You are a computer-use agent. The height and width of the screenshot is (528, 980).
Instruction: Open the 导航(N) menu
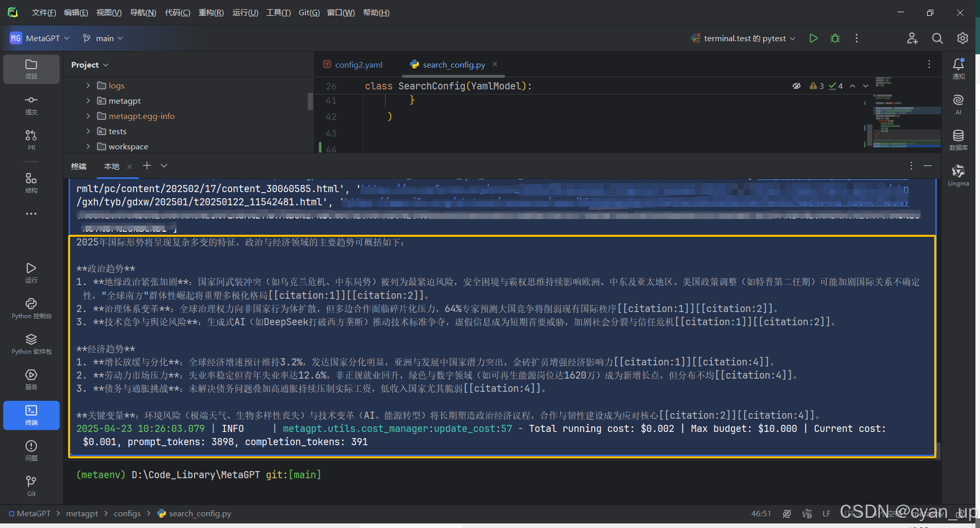[143, 13]
